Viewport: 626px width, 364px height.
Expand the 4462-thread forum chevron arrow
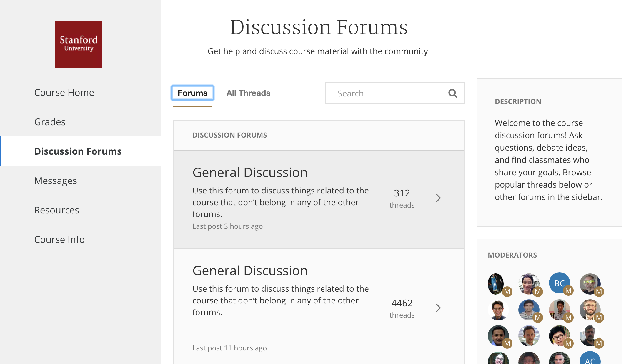pos(438,308)
